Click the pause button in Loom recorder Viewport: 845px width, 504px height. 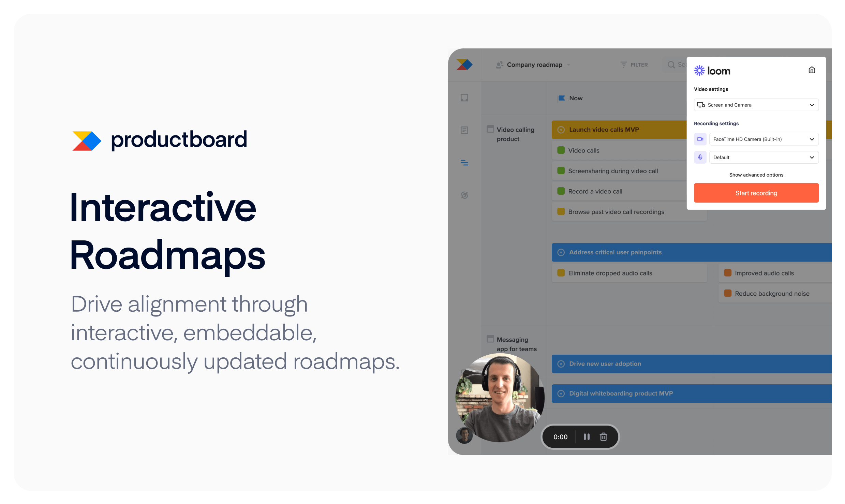[x=585, y=437]
